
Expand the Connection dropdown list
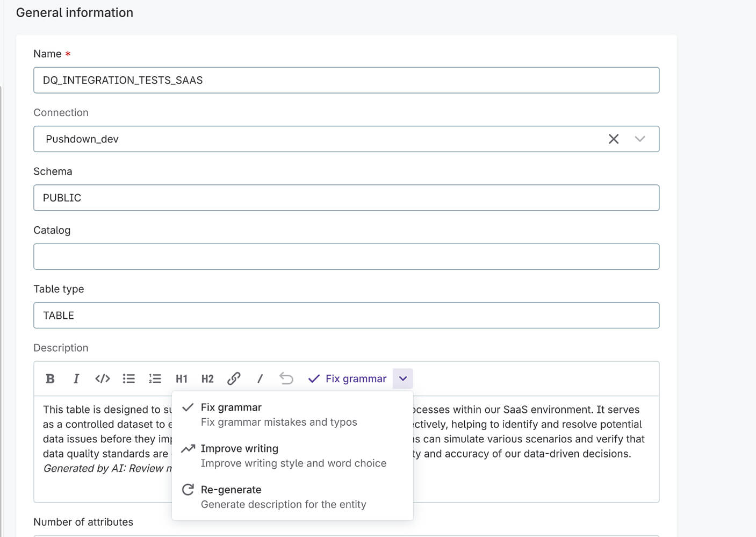(639, 139)
